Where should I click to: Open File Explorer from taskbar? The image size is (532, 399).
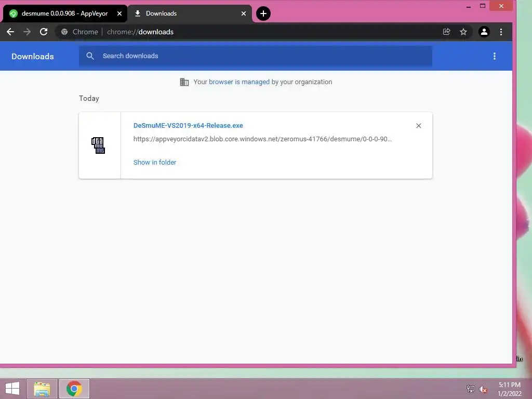coord(42,389)
